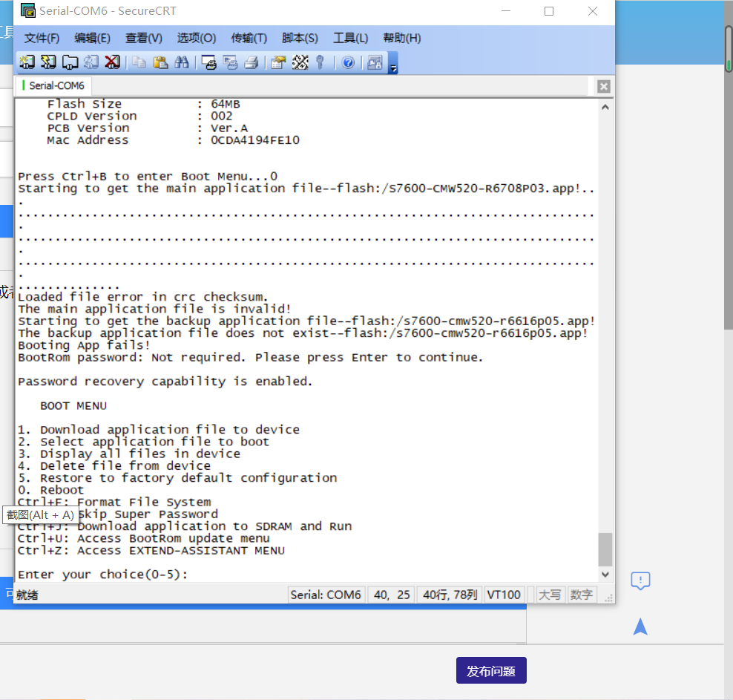Screen dimensions: 733x700
Task: Click the session lock toolbar icon
Action: pyautogui.click(x=375, y=62)
